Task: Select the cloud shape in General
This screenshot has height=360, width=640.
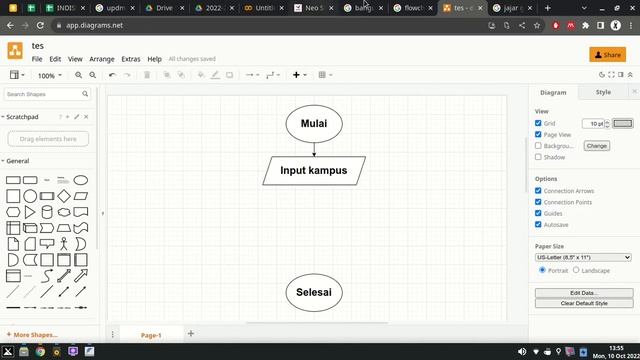Action: (x=64, y=212)
